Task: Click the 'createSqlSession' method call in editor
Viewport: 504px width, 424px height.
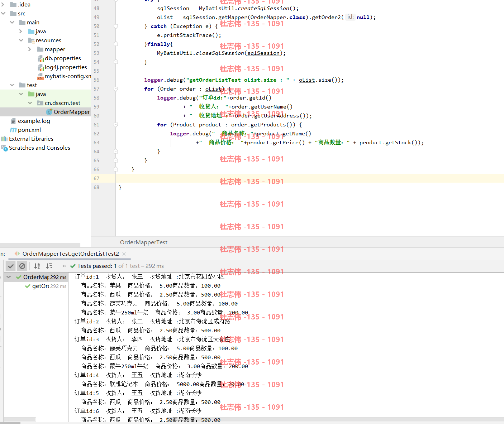Action: click(263, 8)
